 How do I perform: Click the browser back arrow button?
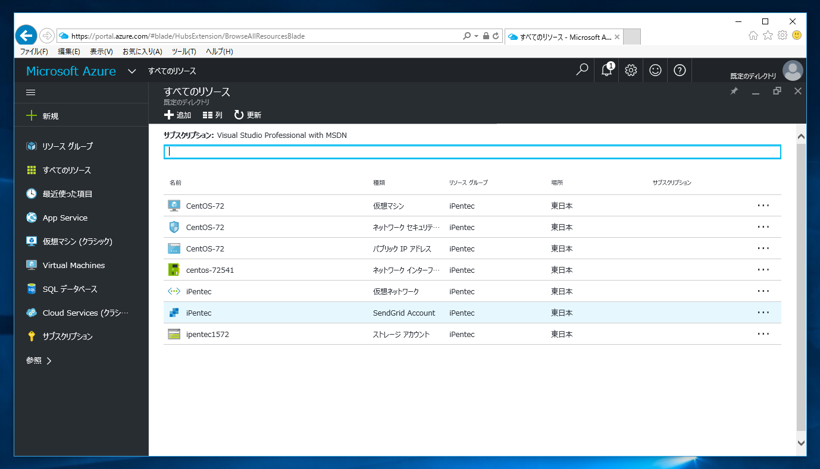pyautogui.click(x=27, y=35)
